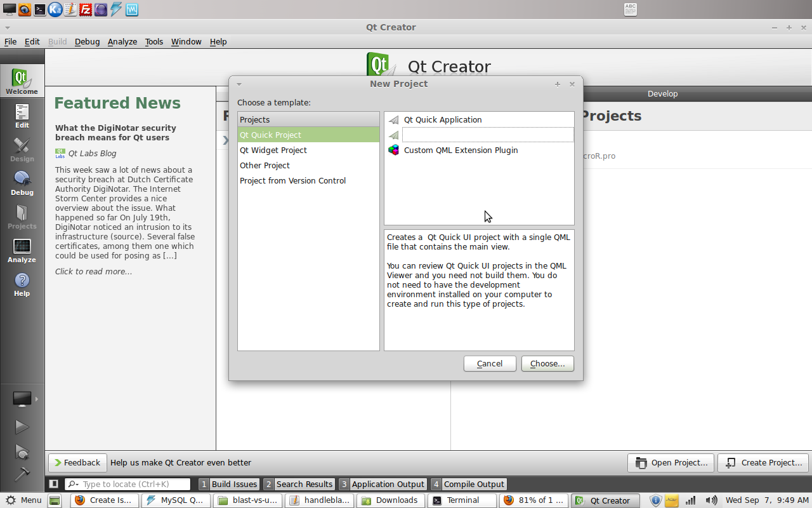This screenshot has width=812, height=508.
Task: Open Design mode in the sidebar
Action: [22, 149]
